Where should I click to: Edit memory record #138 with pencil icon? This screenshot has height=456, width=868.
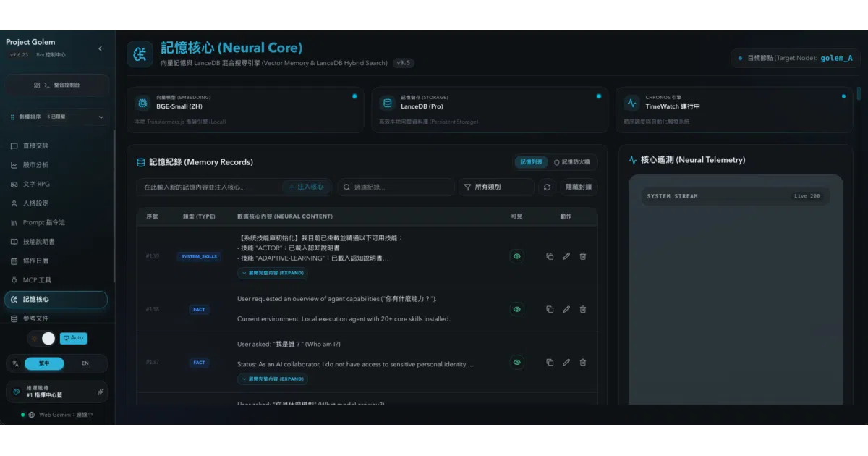click(x=566, y=309)
